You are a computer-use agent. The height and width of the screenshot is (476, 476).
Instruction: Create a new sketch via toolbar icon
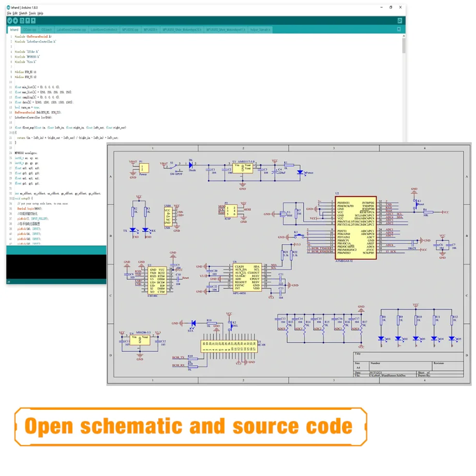pyautogui.click(x=21, y=21)
